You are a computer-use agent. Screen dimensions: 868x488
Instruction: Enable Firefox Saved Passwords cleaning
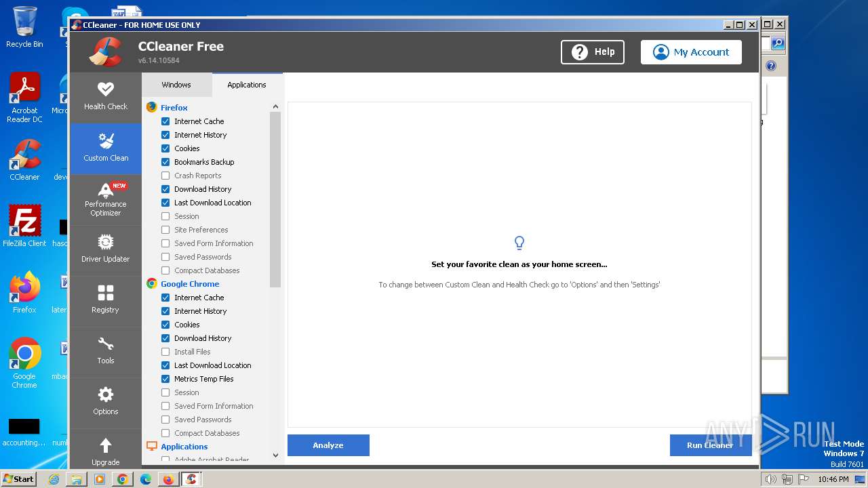pyautogui.click(x=165, y=257)
